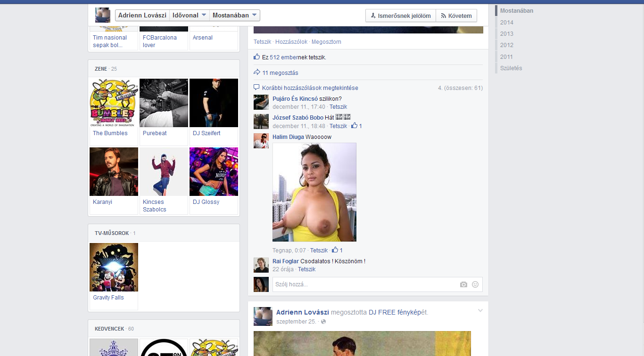
Task: Expand the Mostanában dropdown in header
Action: [x=234, y=15]
